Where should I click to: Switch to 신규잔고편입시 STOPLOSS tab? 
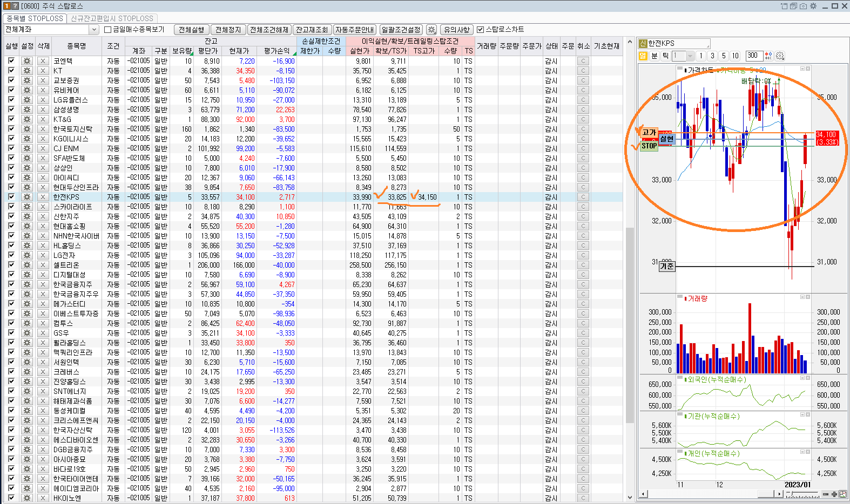(112, 18)
